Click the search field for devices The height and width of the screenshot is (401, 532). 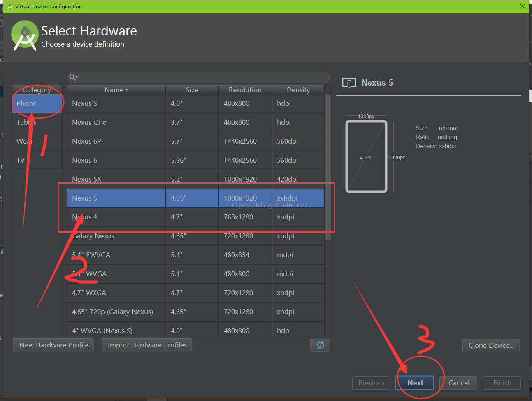199,77
